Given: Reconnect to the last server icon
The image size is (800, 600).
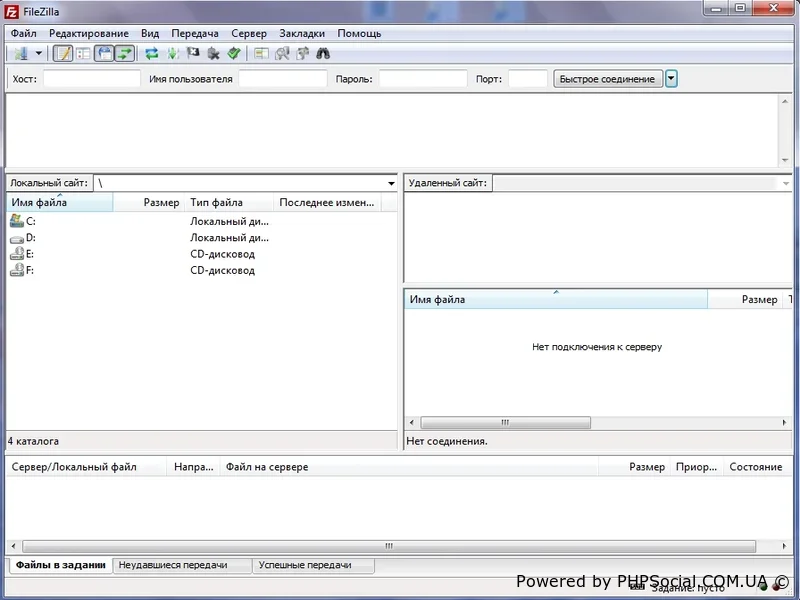Looking at the screenshot, I should (234, 54).
